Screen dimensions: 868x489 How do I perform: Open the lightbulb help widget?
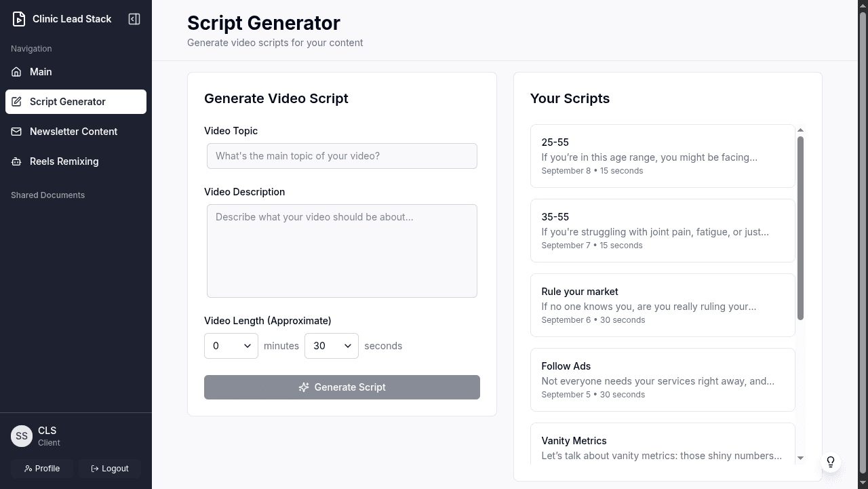click(831, 462)
